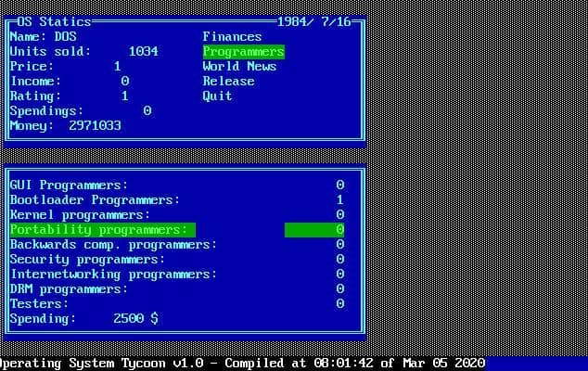The width and height of the screenshot is (588, 371).
Task: Click the Spendings label in statistics
Action: point(46,111)
